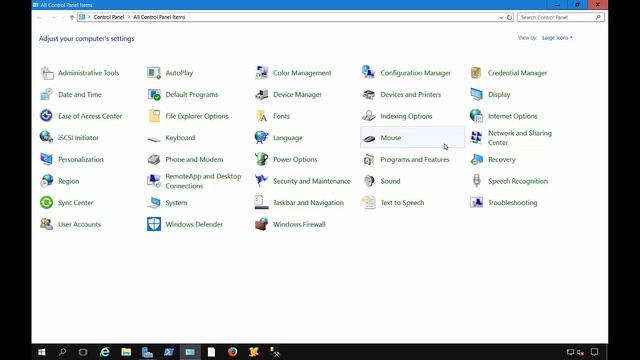Image resolution: width=640 pixels, height=360 pixels.
Task: Open the Programs and Features icon
Action: point(369,159)
